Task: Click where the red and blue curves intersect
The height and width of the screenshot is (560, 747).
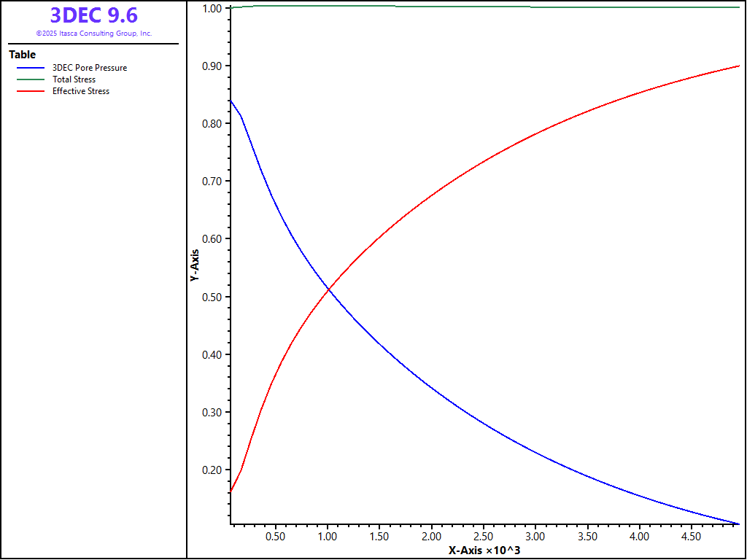Action: tap(329, 290)
